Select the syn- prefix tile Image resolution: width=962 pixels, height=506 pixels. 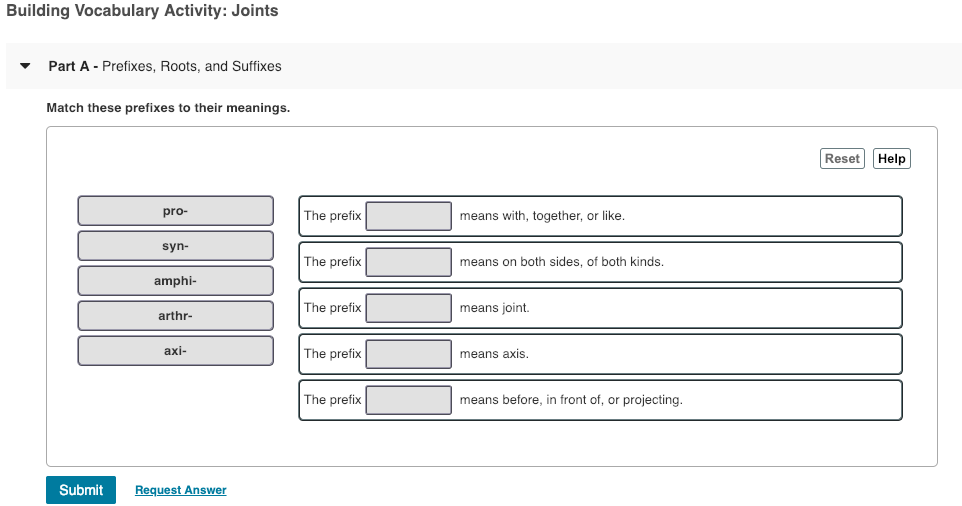coord(175,246)
